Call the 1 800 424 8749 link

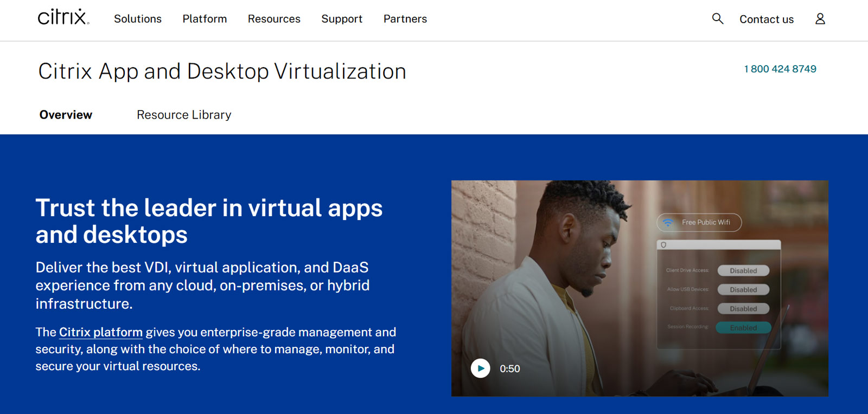pyautogui.click(x=780, y=69)
